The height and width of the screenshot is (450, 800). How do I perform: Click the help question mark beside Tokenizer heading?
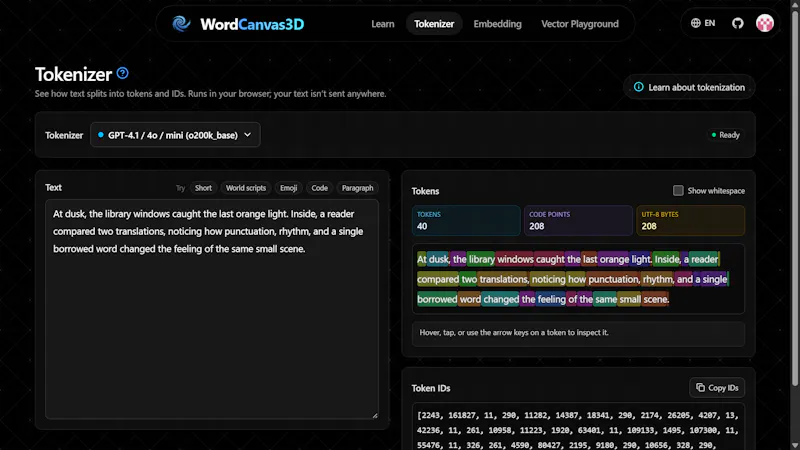click(122, 73)
